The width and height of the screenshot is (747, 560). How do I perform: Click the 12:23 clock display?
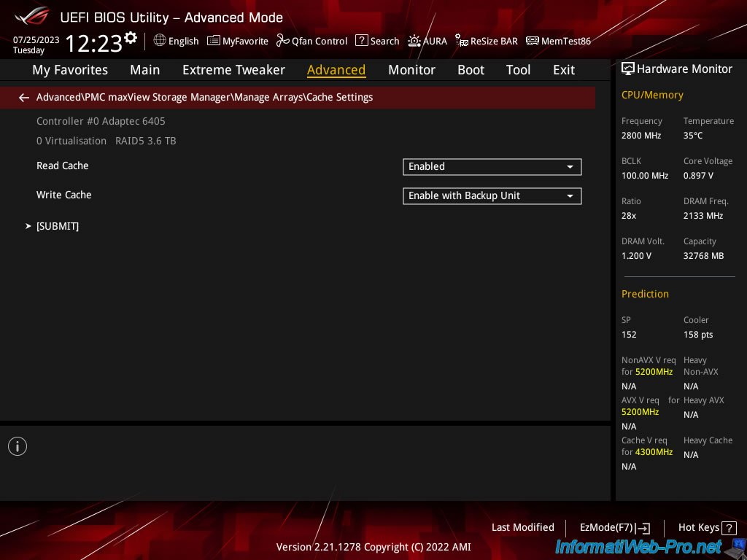[94, 43]
